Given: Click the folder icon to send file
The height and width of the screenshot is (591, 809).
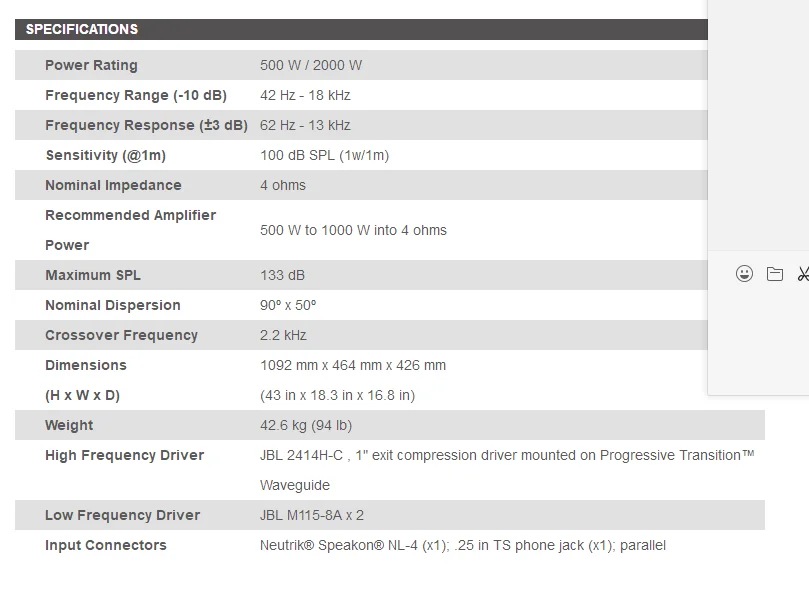Looking at the screenshot, I should [x=775, y=274].
